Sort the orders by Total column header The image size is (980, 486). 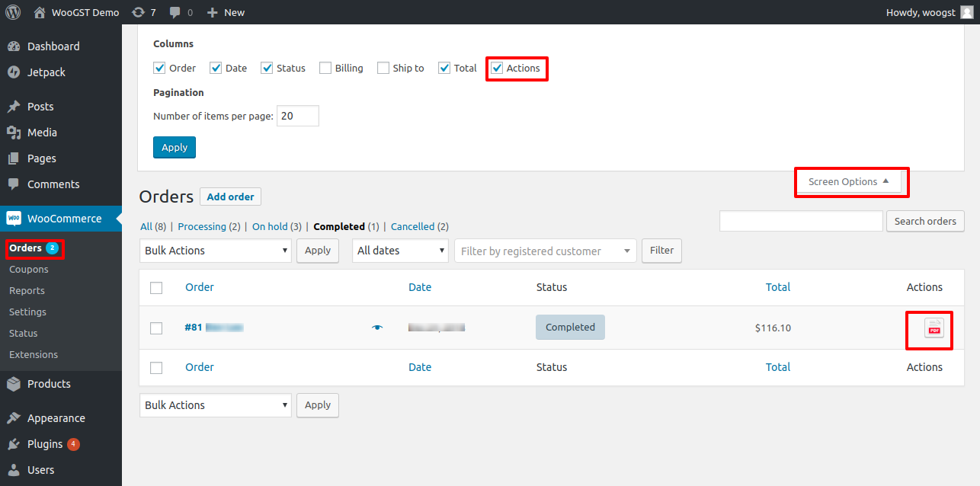[777, 287]
